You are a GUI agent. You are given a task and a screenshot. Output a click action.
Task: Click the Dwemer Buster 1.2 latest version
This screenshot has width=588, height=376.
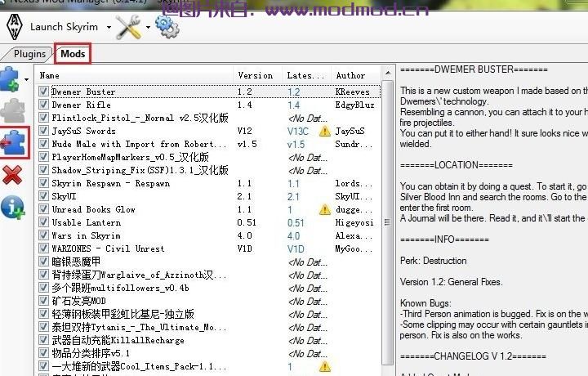294,92
